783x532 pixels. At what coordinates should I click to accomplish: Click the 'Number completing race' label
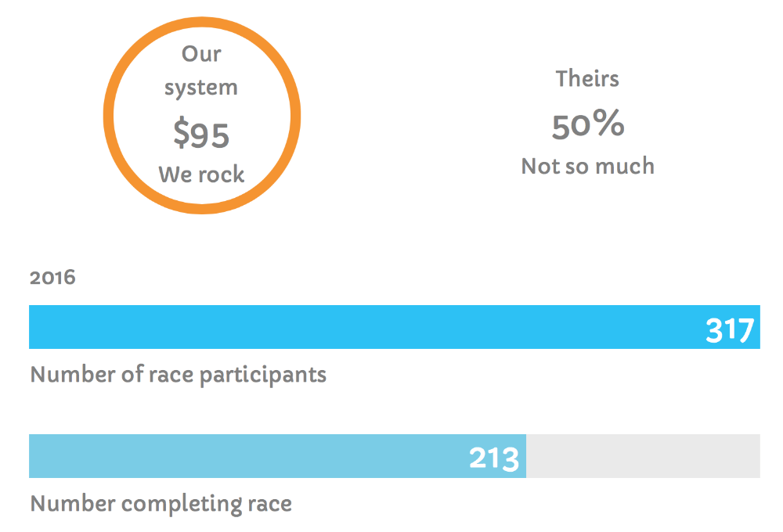[161, 503]
